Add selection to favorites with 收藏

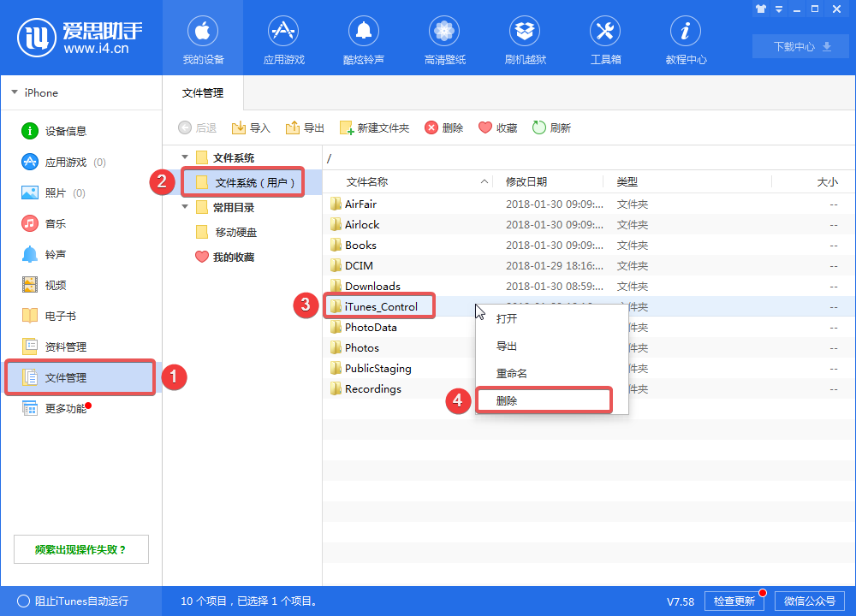click(x=496, y=127)
